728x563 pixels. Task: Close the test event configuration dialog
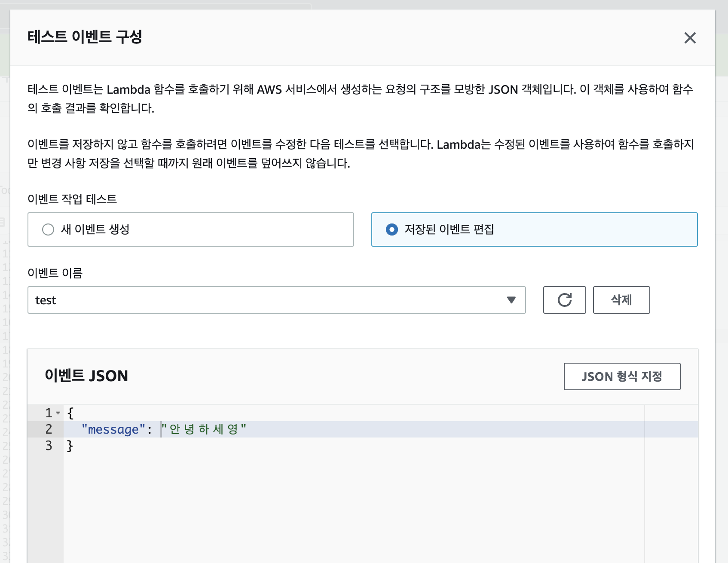pyautogui.click(x=690, y=38)
